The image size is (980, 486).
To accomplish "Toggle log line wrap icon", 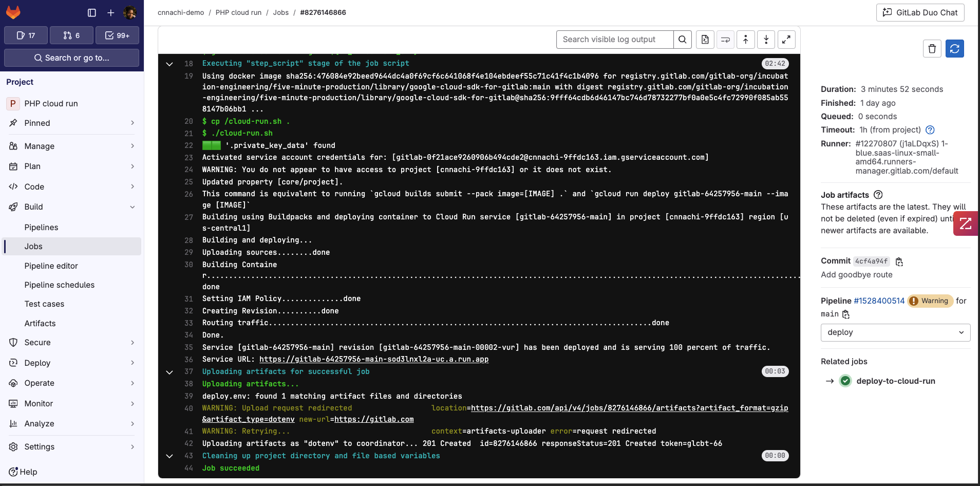I will point(725,40).
